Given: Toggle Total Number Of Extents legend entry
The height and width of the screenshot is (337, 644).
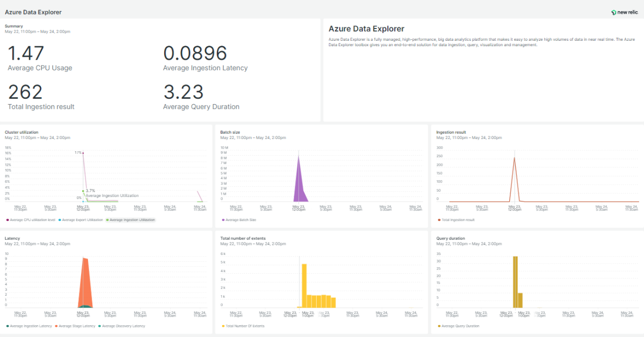Looking at the screenshot, I should (243, 326).
